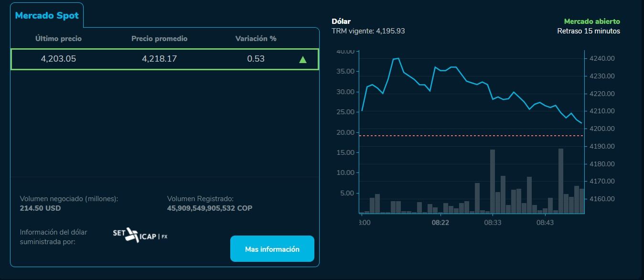Switch to the Mercado Spot tab
The height and width of the screenshot is (280, 644).
[x=47, y=15]
